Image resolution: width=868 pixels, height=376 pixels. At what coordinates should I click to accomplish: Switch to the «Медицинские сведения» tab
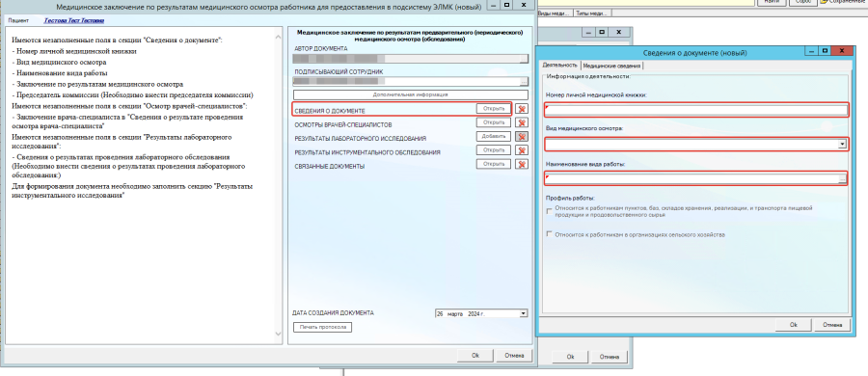click(x=611, y=66)
